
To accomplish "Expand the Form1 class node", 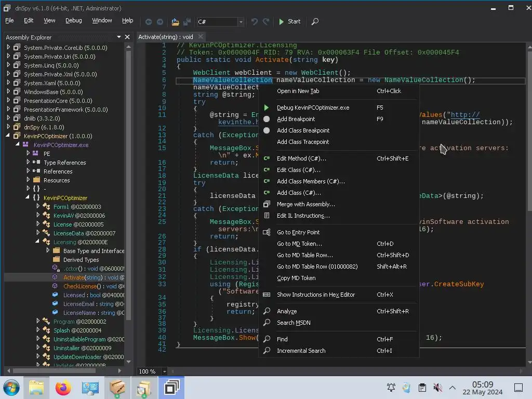I will 37,206.
